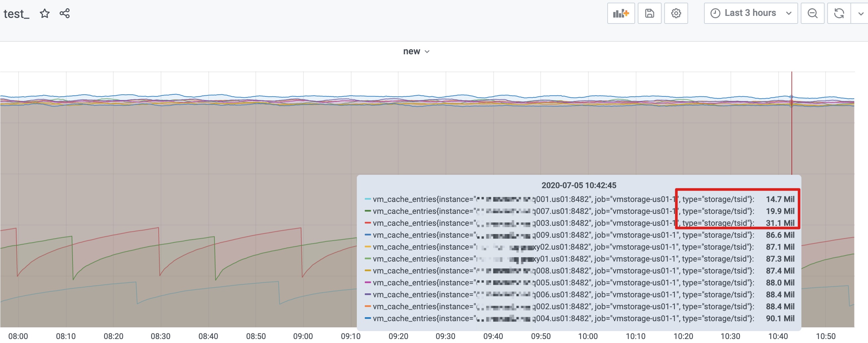
Task: Click the 87.3 Mil value
Action: [x=780, y=259]
